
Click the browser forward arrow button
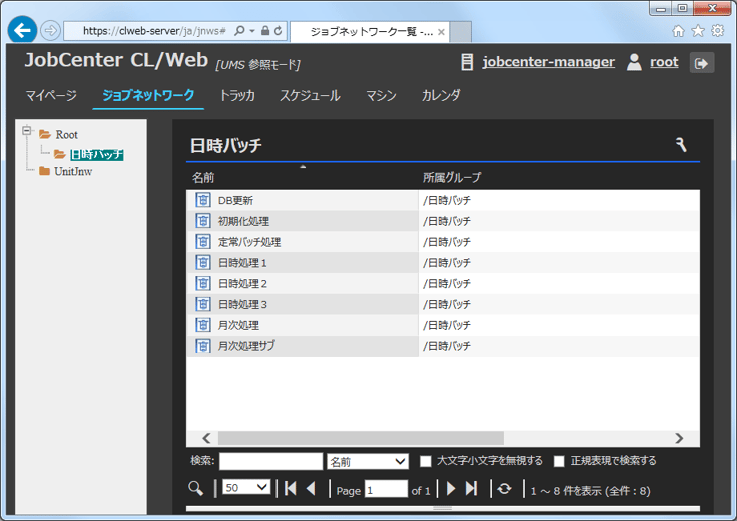pyautogui.click(x=50, y=31)
